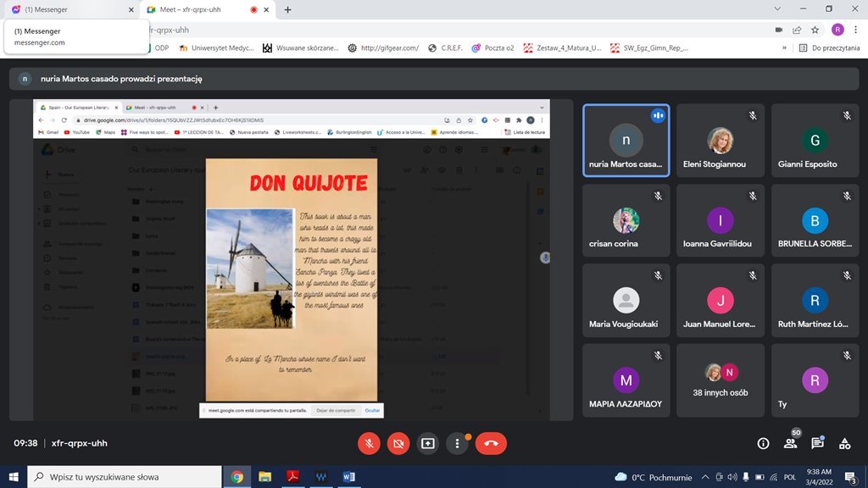Open the Poczta o2 bookmark

tap(492, 48)
